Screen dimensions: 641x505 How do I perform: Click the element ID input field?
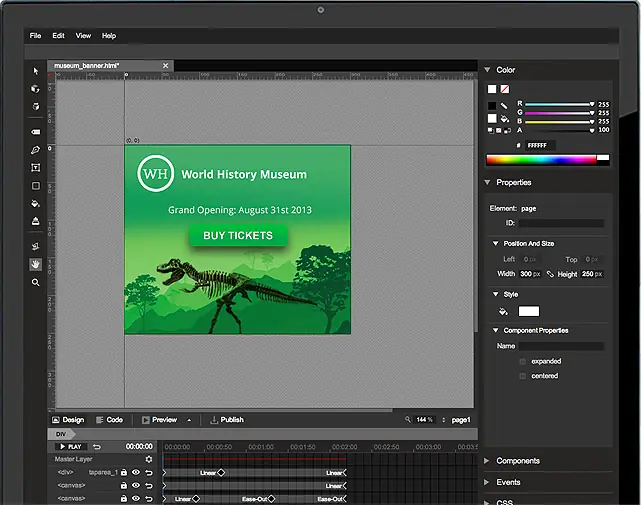pyautogui.click(x=561, y=223)
